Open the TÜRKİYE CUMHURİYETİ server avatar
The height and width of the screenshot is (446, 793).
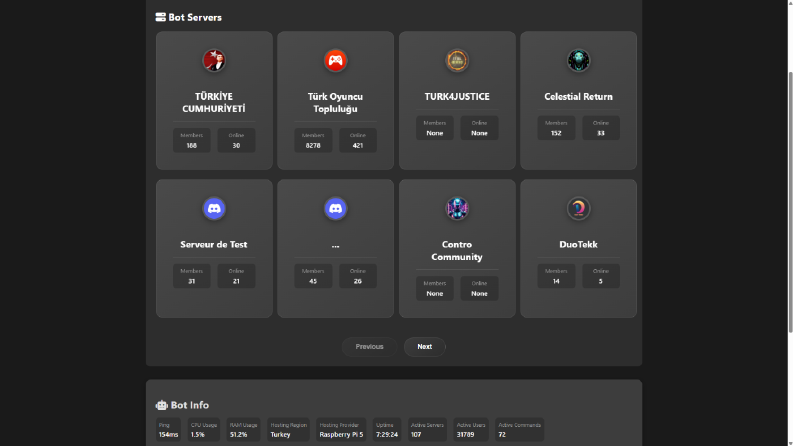pos(214,61)
